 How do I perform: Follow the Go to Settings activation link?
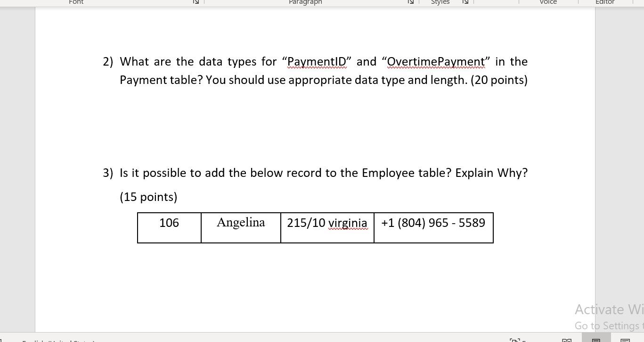609,325
